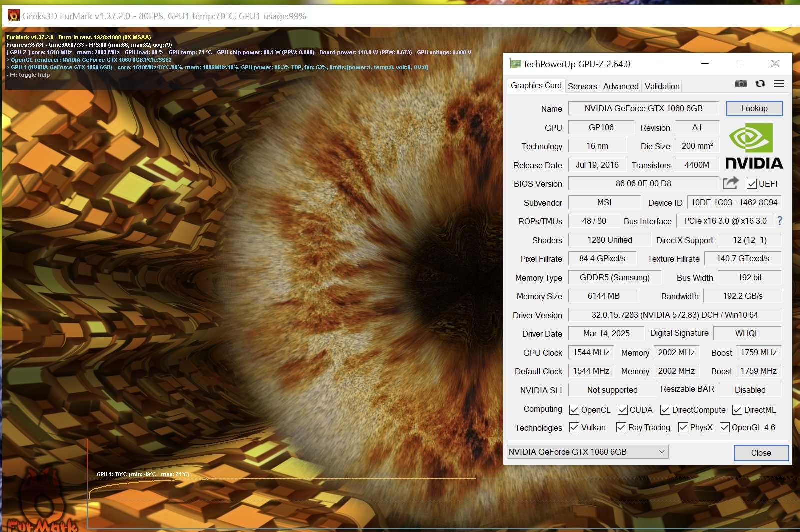The width and height of the screenshot is (800, 532).
Task: Click the Driver Date Mar 14, 2025 field
Action: click(606, 333)
